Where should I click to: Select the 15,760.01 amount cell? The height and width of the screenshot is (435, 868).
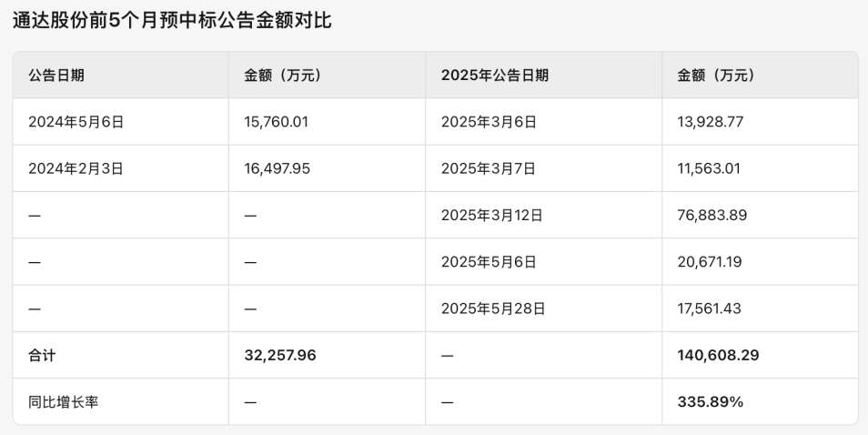click(x=277, y=122)
